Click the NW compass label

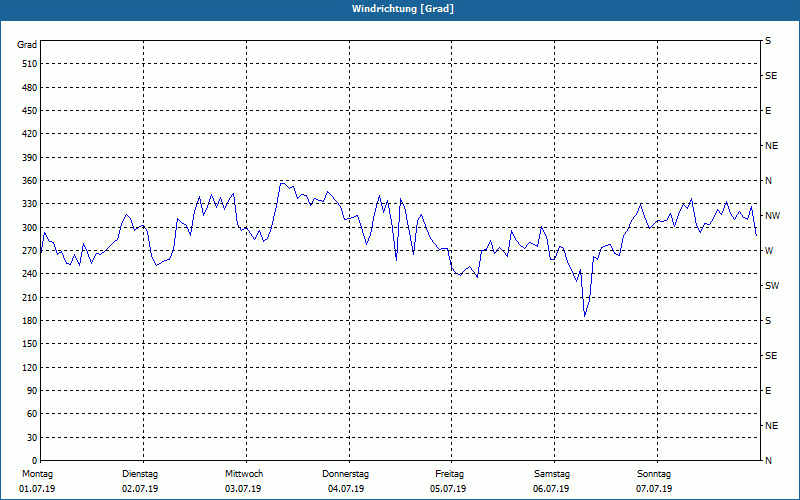click(772, 216)
